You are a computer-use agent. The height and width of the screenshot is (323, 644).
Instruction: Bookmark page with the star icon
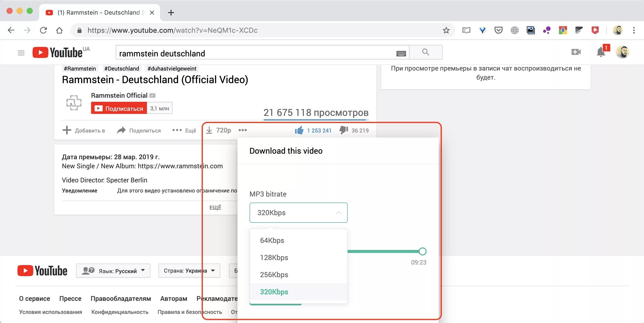pos(446,30)
